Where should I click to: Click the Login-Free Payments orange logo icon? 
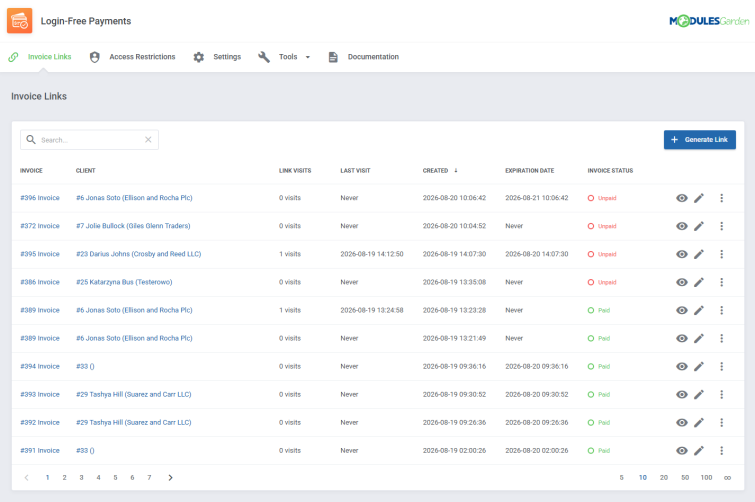click(19, 21)
